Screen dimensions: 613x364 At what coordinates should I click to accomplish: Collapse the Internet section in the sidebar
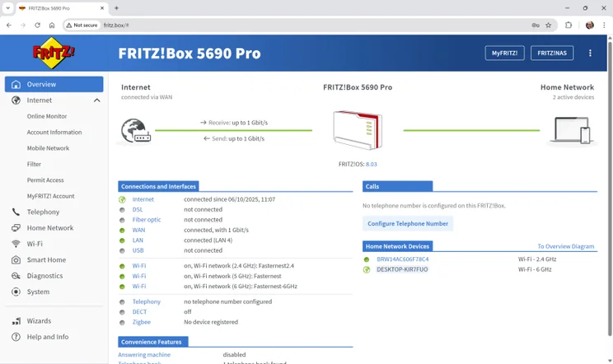96,100
